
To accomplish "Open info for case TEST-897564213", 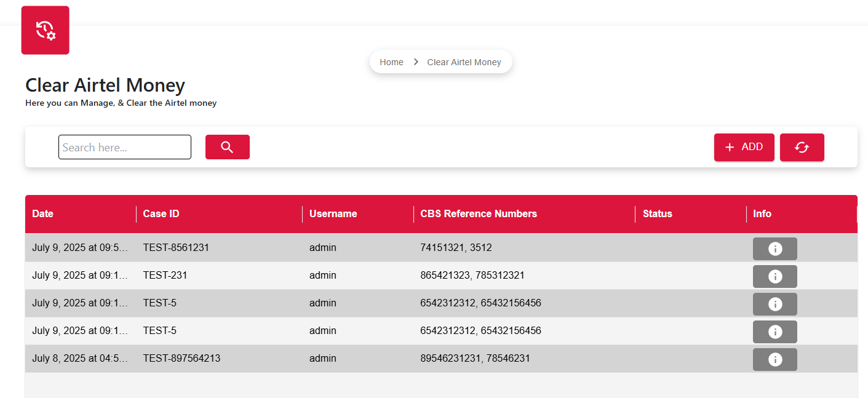I will coord(775,359).
